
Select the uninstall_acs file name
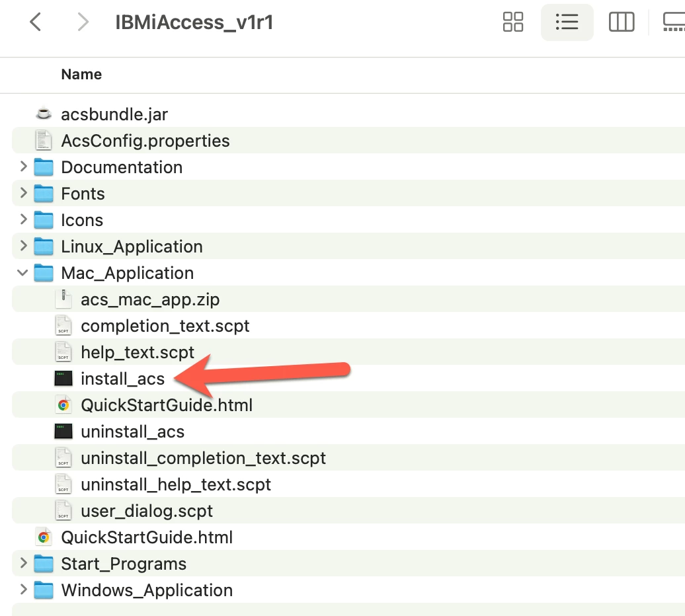(x=133, y=432)
